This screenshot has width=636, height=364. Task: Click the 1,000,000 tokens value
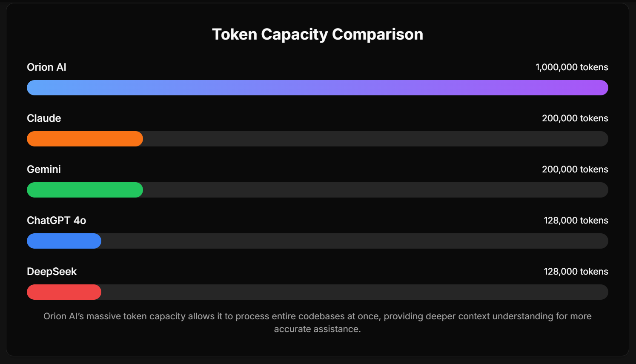click(572, 67)
